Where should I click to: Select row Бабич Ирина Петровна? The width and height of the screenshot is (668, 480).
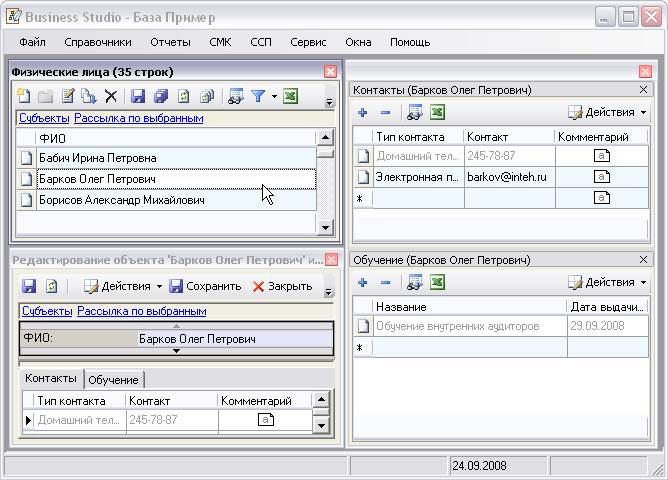[177, 158]
